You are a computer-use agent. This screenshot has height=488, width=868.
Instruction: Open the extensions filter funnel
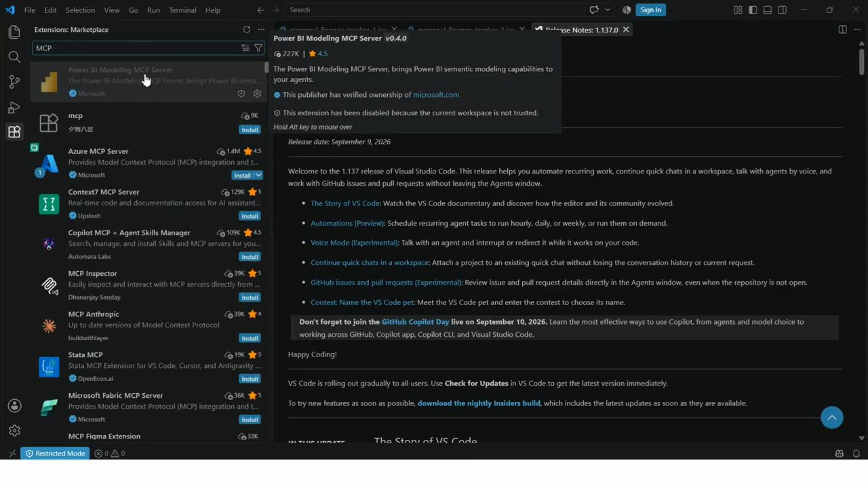(258, 47)
